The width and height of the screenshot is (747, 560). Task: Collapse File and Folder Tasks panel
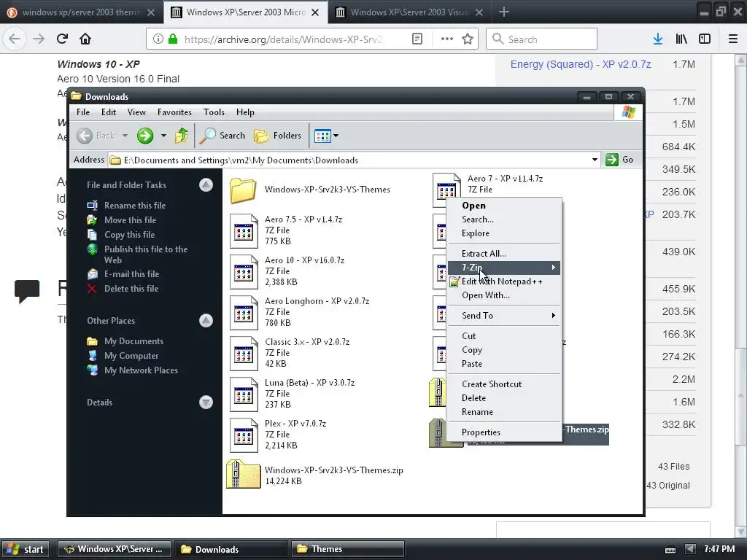click(206, 184)
